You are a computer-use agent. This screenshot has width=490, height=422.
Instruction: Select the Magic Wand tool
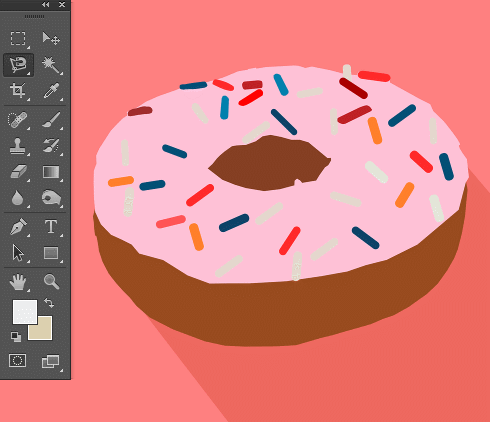click(x=51, y=65)
